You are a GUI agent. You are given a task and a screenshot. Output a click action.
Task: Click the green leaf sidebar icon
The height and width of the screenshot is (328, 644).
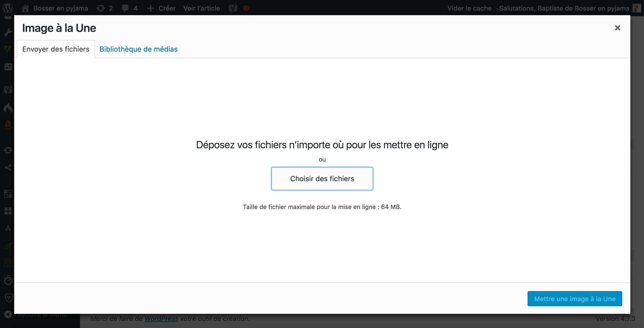[x=8, y=246]
